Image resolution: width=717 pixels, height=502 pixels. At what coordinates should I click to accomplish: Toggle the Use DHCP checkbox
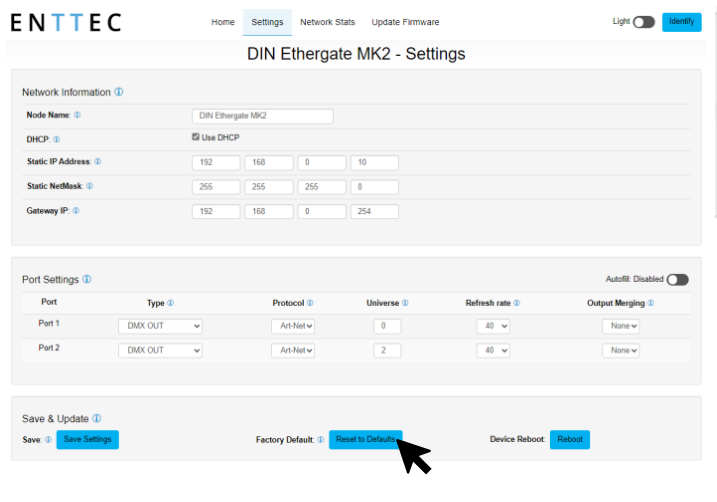pos(196,137)
